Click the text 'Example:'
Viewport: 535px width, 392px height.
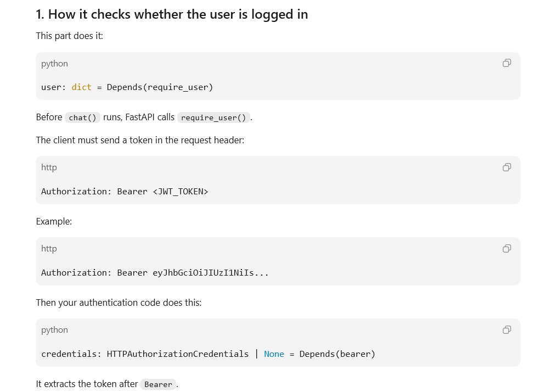tap(54, 222)
